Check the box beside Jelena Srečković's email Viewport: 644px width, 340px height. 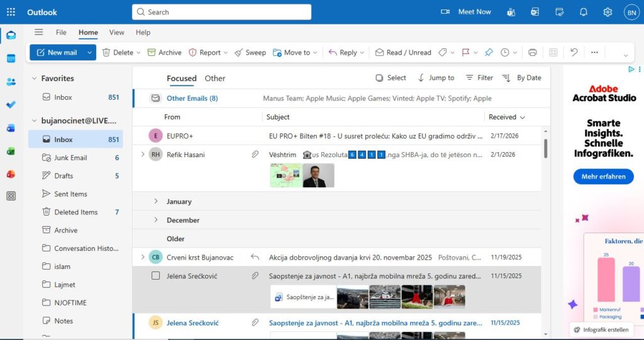[156, 275]
